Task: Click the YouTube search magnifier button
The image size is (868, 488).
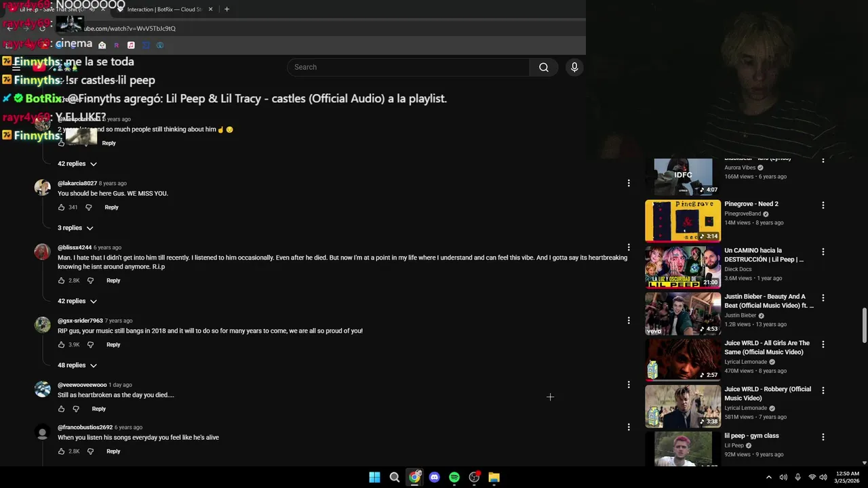Action: [543, 67]
